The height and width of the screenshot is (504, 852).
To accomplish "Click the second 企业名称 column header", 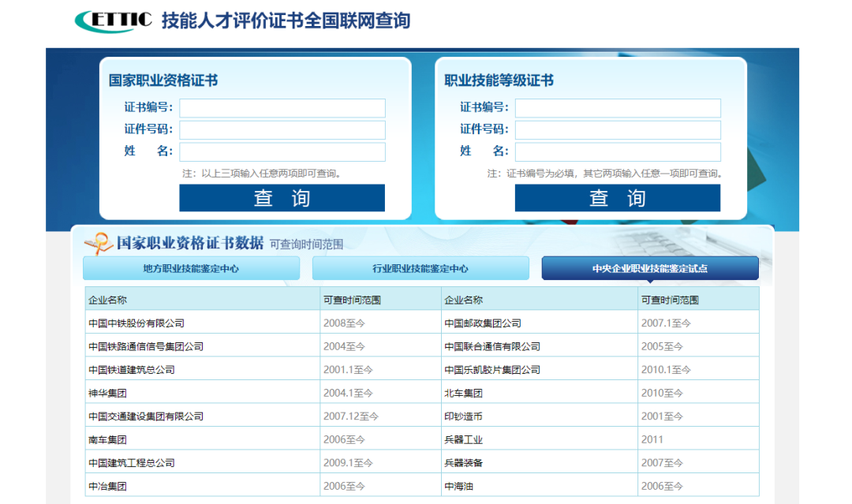I will pos(540,300).
